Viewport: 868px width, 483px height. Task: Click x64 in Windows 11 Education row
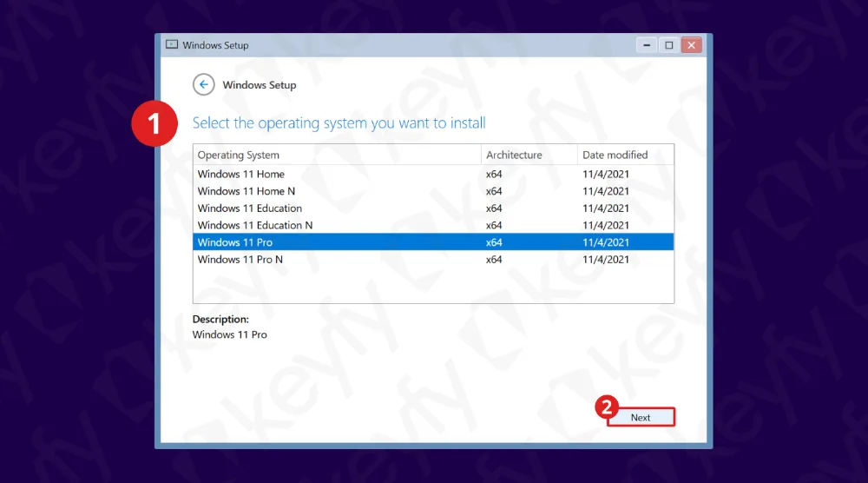[x=494, y=208]
